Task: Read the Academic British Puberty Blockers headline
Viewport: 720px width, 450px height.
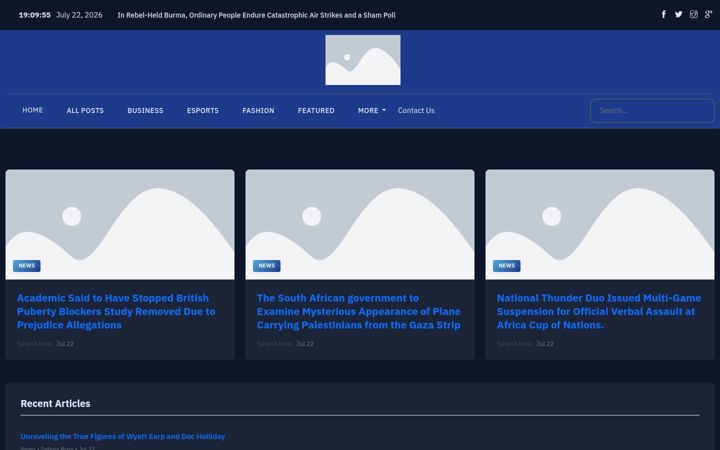Action: tap(116, 311)
